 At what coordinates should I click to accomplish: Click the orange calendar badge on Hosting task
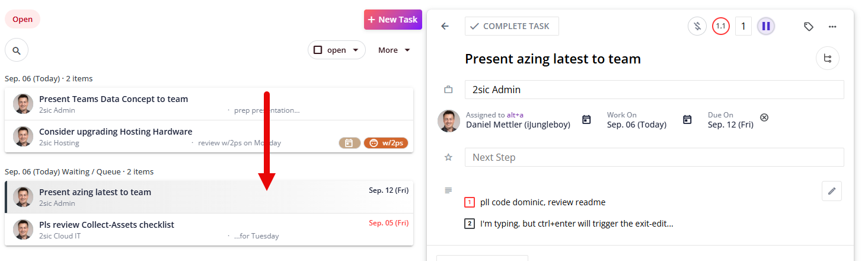point(350,143)
